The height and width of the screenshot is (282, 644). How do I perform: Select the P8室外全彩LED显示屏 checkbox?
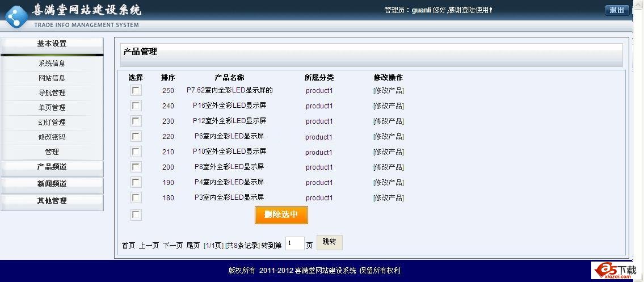point(136,167)
